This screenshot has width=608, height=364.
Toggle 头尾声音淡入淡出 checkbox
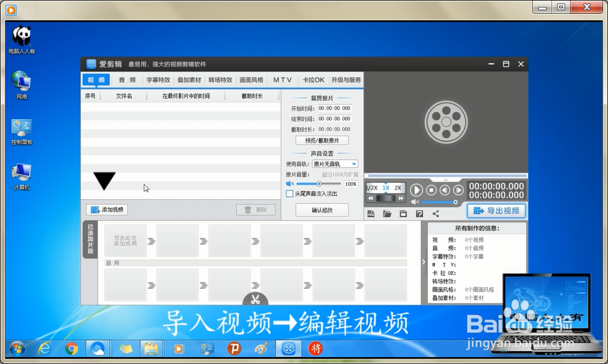289,194
